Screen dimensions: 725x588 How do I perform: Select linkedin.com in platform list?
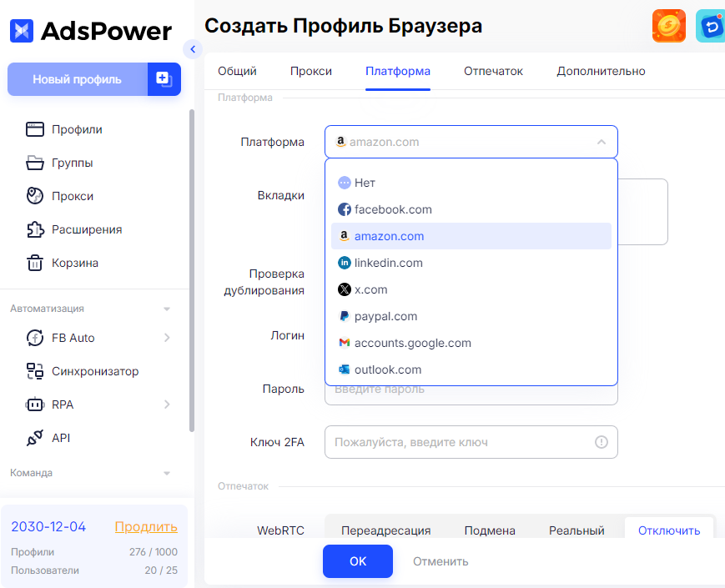coord(471,263)
